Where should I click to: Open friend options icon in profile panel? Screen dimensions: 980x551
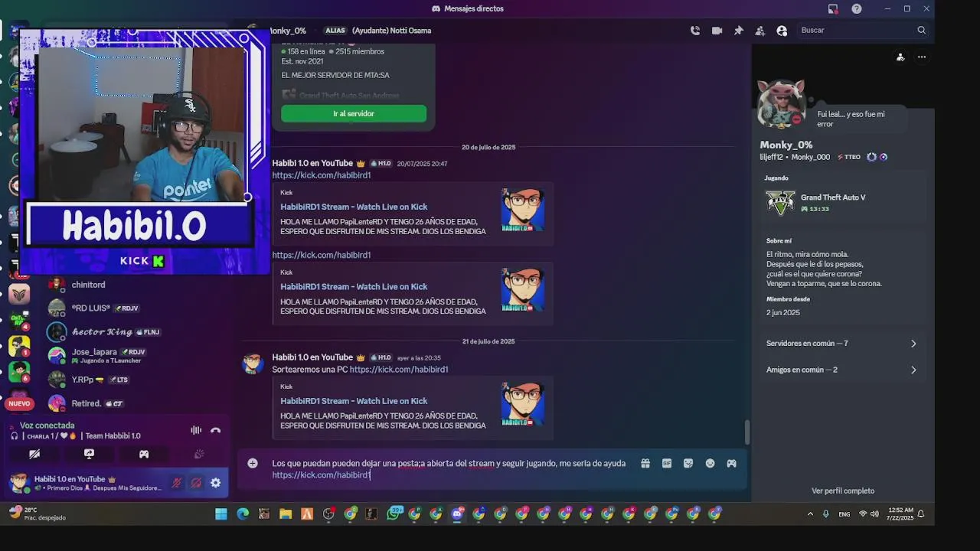coord(900,57)
